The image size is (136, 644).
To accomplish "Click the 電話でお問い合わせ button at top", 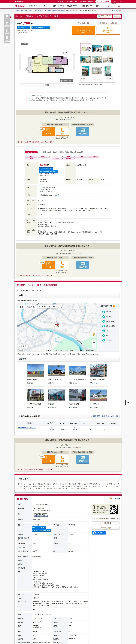I will pos(108,30).
